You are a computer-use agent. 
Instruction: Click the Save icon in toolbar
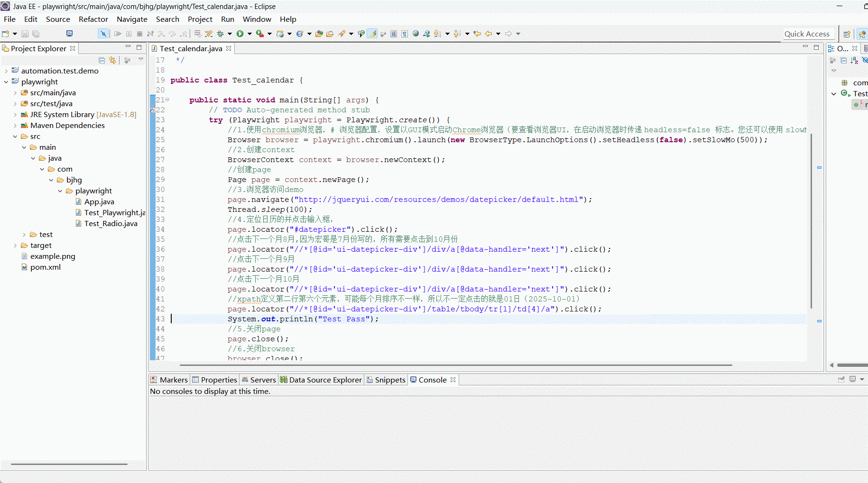tap(25, 34)
